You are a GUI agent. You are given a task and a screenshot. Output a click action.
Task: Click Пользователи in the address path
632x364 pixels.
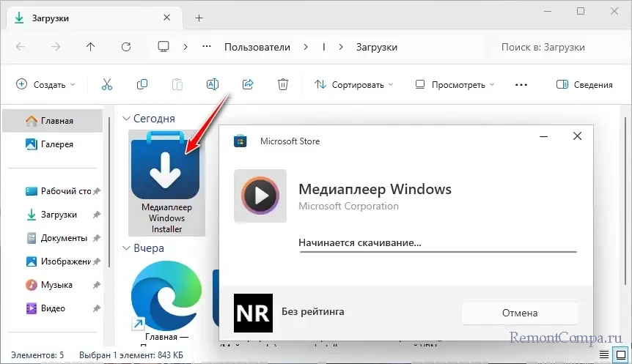coord(257,47)
